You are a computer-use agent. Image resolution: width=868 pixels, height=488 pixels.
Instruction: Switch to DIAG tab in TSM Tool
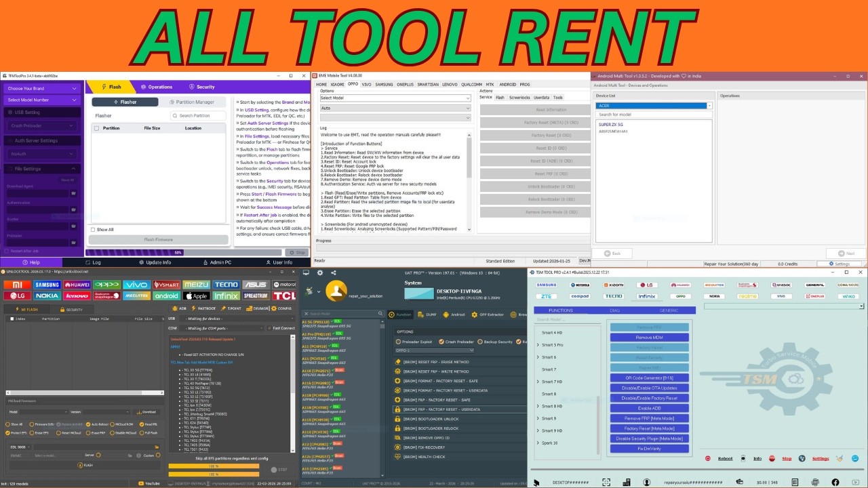[x=615, y=310]
